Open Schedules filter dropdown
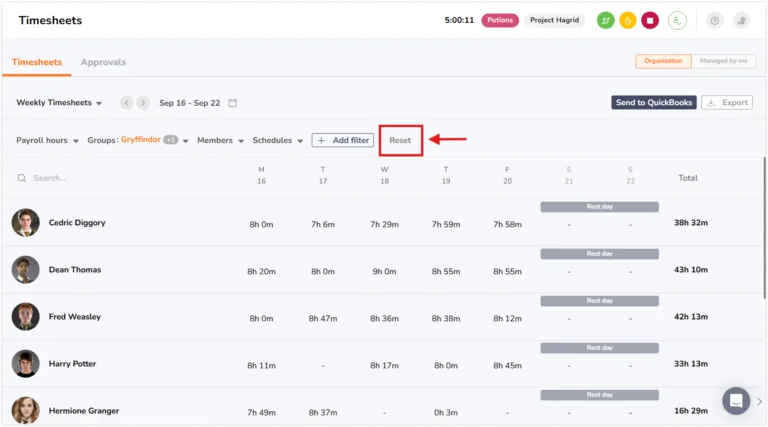Viewport: 768px width, 427px height. (x=277, y=141)
